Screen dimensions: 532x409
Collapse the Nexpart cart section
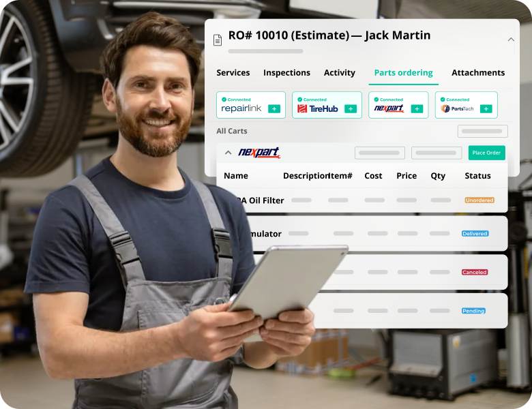[228, 153]
